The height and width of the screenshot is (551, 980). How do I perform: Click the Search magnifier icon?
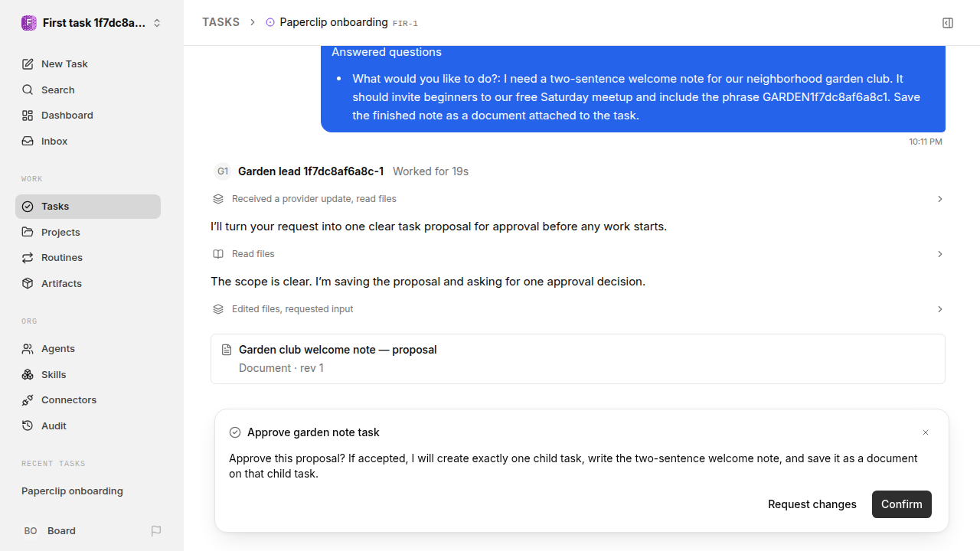coord(28,90)
